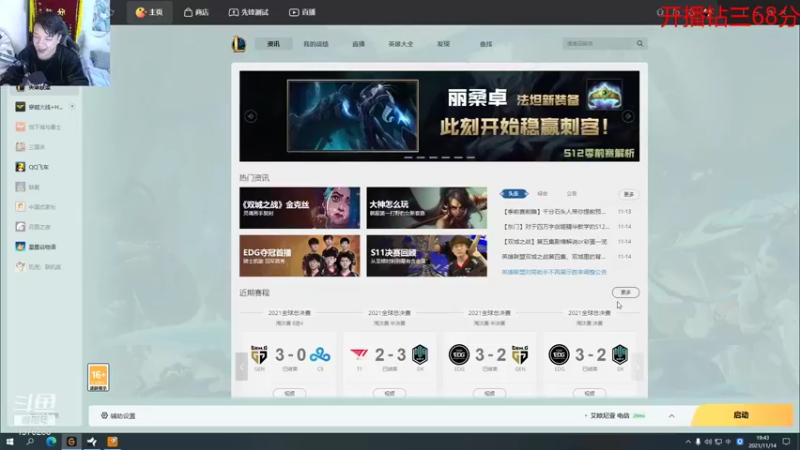Open T1 2-3 DK match video button
Image resolution: width=800 pixels, height=450 pixels.
pos(389,393)
